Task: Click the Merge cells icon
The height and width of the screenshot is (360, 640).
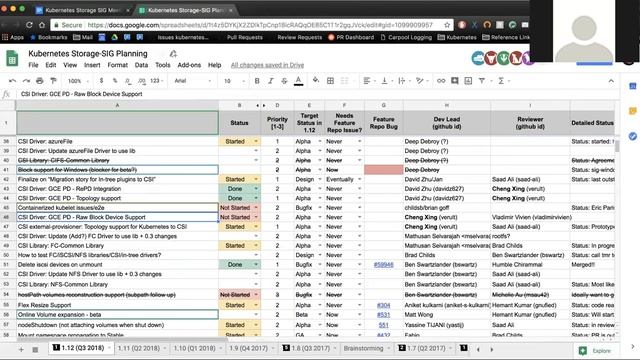Action: 344,81
